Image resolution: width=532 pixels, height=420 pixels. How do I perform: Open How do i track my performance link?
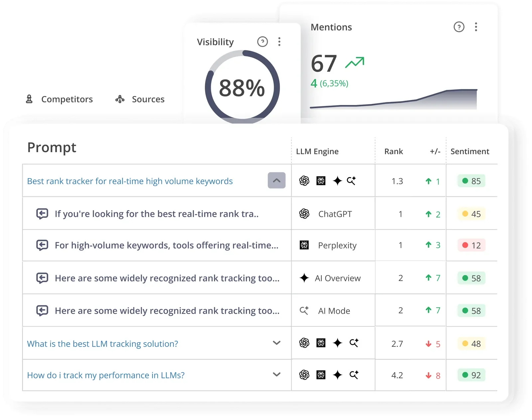(x=106, y=375)
